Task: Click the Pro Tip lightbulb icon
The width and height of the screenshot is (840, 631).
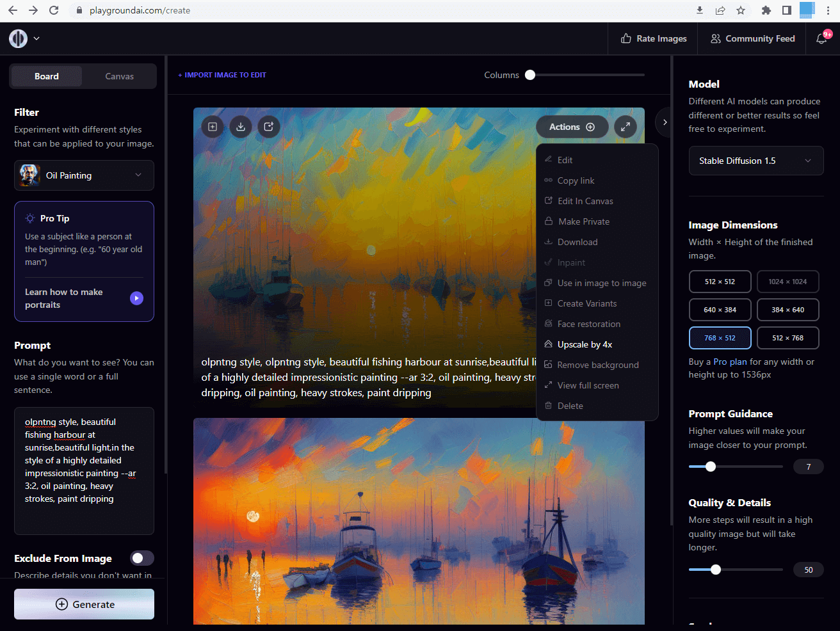Action: [x=30, y=218]
